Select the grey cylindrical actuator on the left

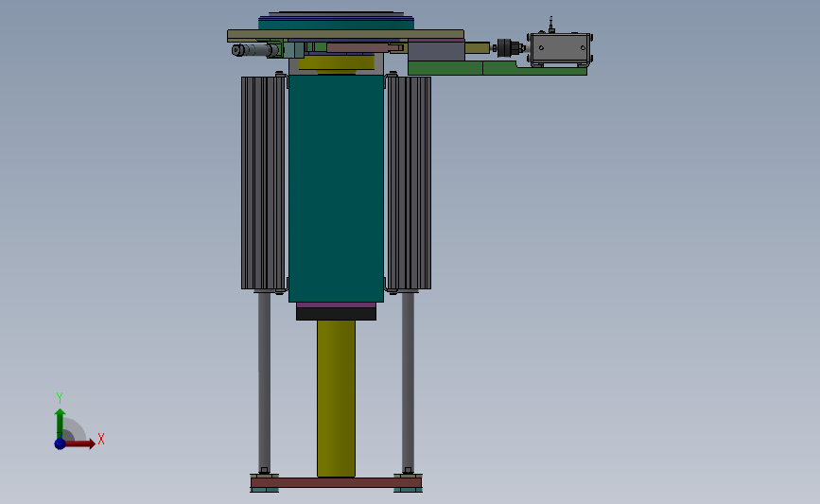coord(255,50)
